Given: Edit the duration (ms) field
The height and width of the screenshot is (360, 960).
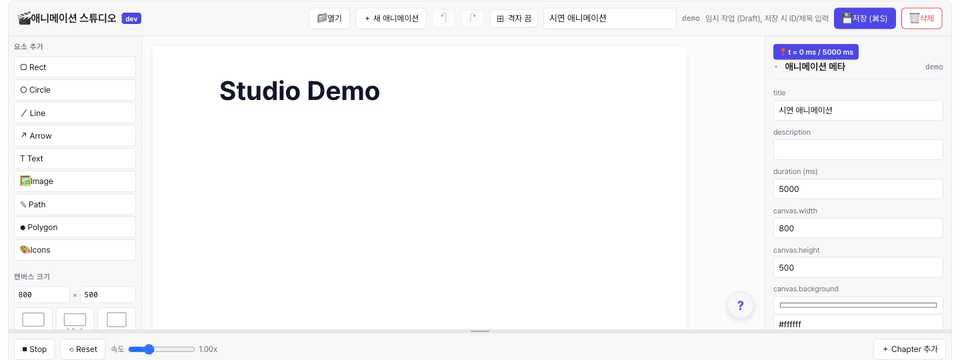Looking at the screenshot, I should pyautogui.click(x=858, y=189).
